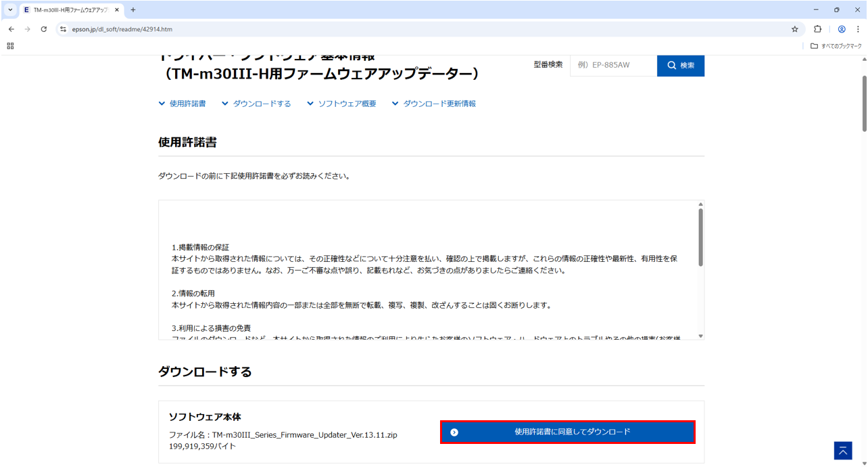Click the 1.掲載情報の保証 heading text
The width and height of the screenshot is (868, 471).
[200, 247]
